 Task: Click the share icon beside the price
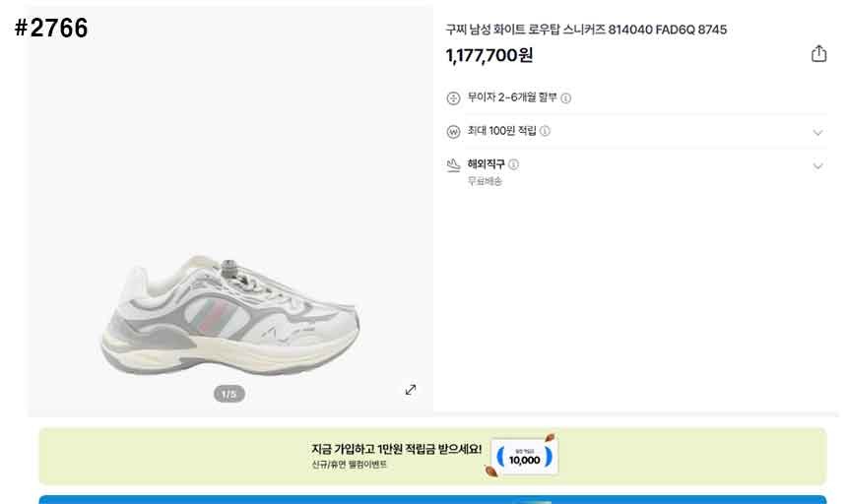click(x=818, y=53)
